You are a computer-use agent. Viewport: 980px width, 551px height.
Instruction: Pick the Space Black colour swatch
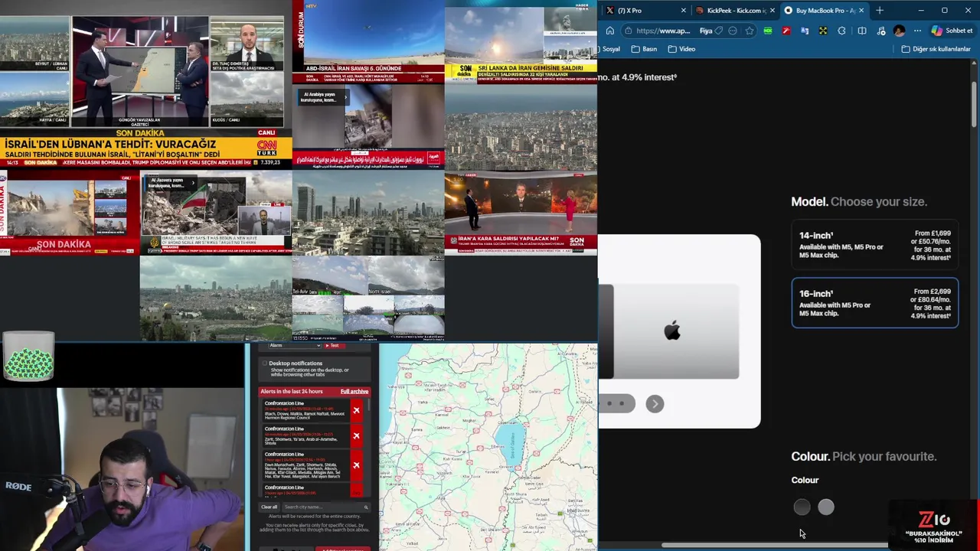pyautogui.click(x=802, y=507)
